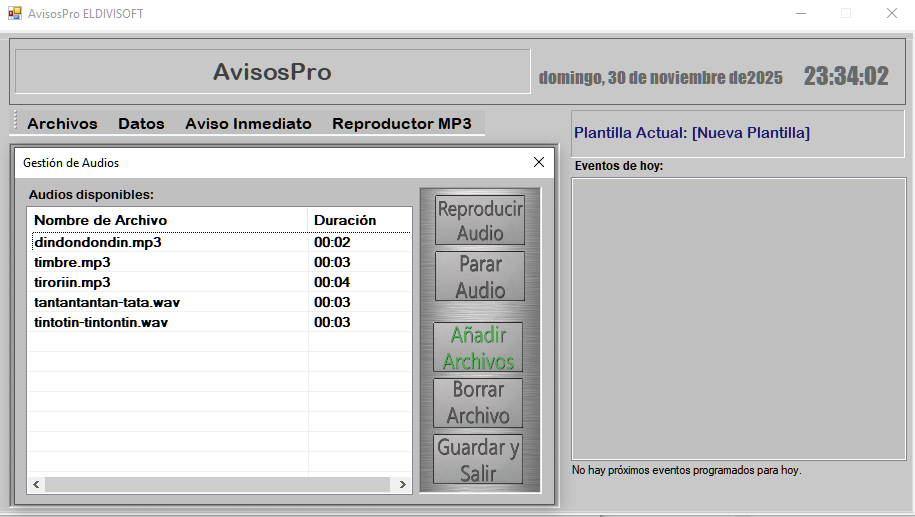Image resolution: width=915 pixels, height=517 pixels.
Task: Open the Reproductor MP3 menu
Action: tap(401, 124)
